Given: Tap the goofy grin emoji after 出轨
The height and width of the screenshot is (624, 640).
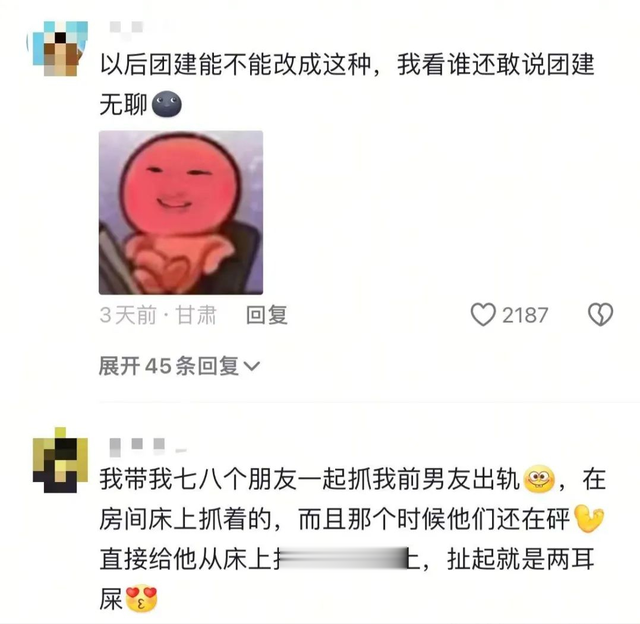Looking at the screenshot, I should (x=539, y=479).
